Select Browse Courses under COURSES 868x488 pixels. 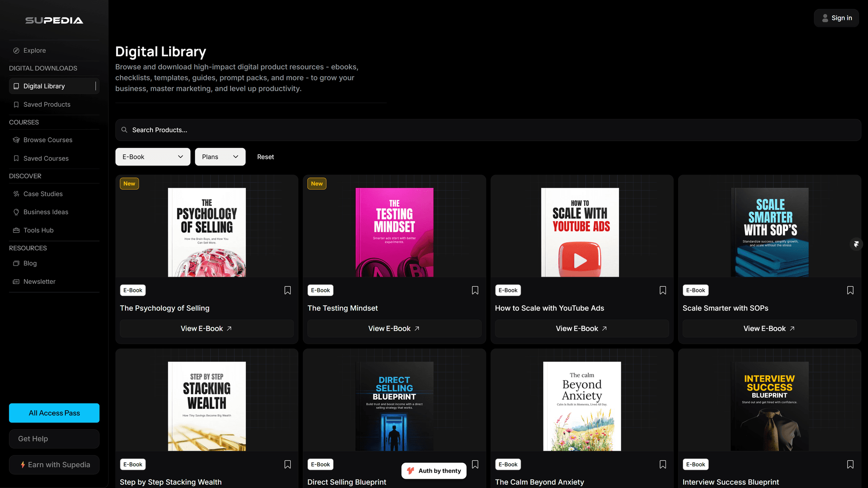[48, 139]
